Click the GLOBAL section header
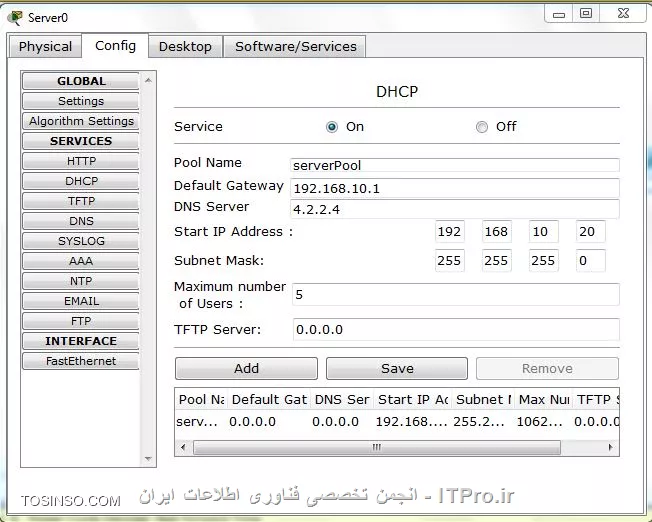The height and width of the screenshot is (522, 652). pos(81,81)
